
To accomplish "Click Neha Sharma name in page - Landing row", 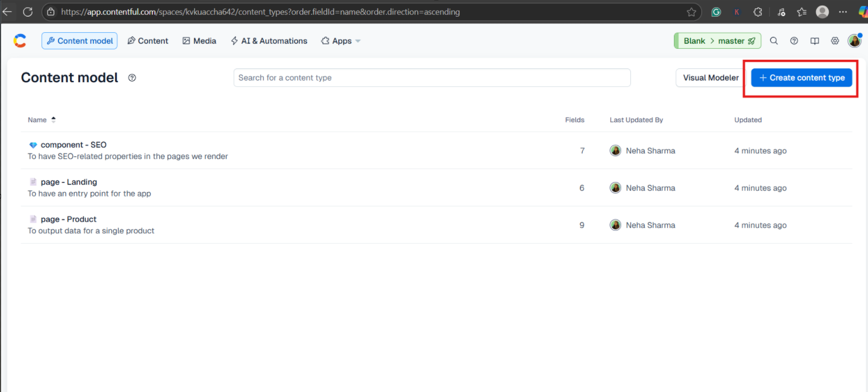I will [650, 188].
